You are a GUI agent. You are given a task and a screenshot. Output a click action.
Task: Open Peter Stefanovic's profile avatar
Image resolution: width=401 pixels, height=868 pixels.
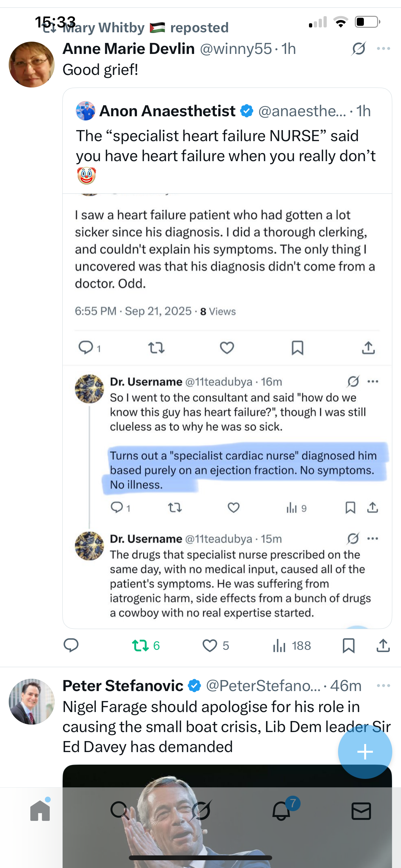click(32, 702)
